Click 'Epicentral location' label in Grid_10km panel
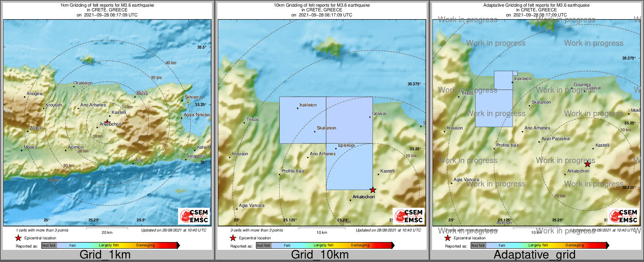644x262 pixels. coord(255,238)
